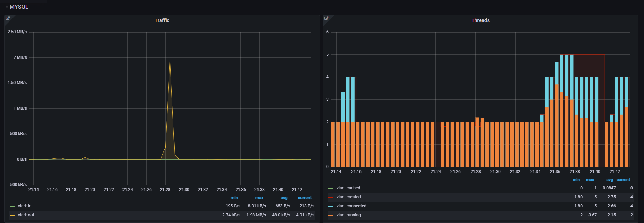Screen dimensions: 644x223
Task: Open the Threads panel title menu
Action: tap(480, 20)
